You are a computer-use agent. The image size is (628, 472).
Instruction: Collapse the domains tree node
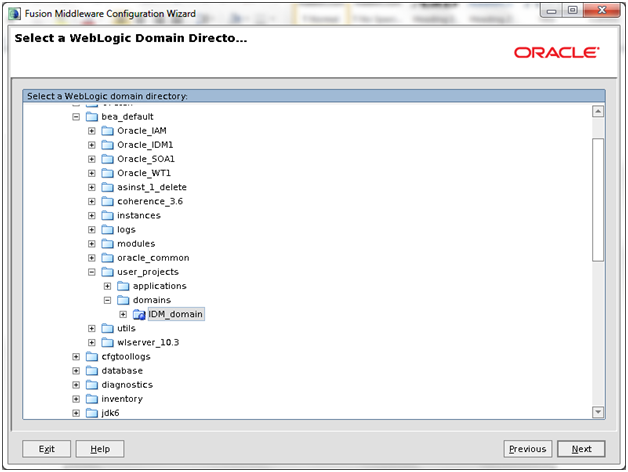107,300
